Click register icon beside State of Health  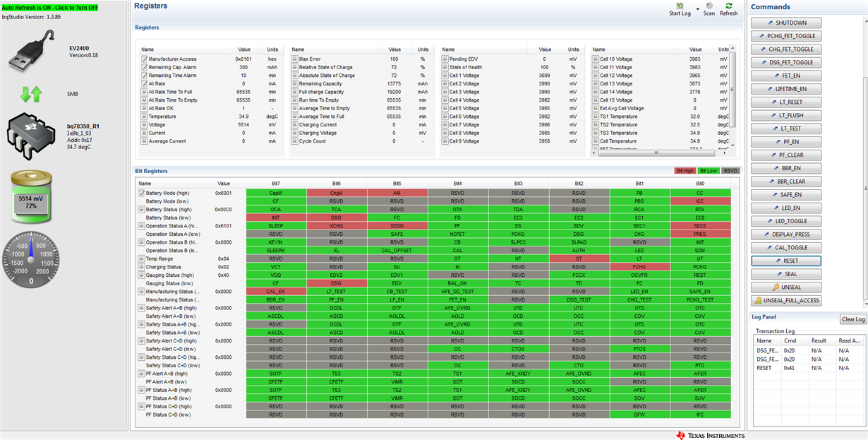tap(445, 67)
